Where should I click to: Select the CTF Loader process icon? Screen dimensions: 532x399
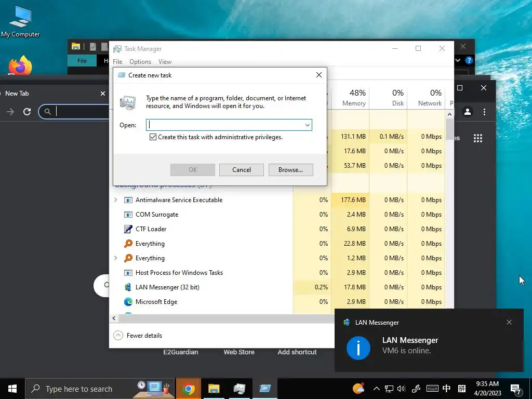tap(128, 229)
